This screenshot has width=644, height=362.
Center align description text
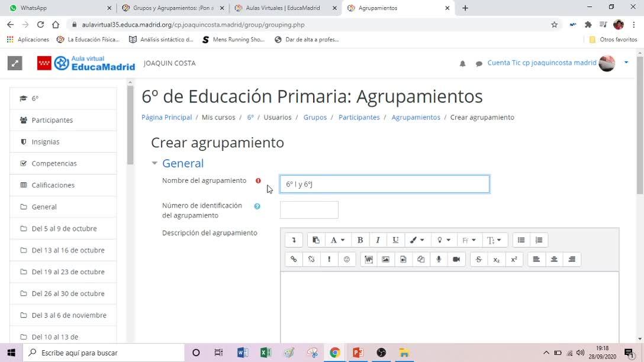(x=554, y=260)
